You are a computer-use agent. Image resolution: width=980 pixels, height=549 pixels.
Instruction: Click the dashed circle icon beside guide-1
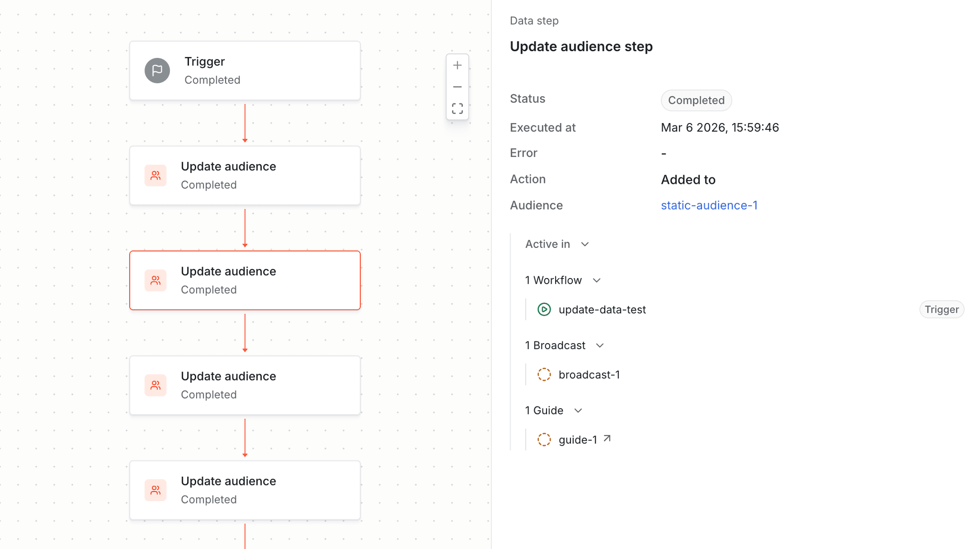[x=545, y=439]
